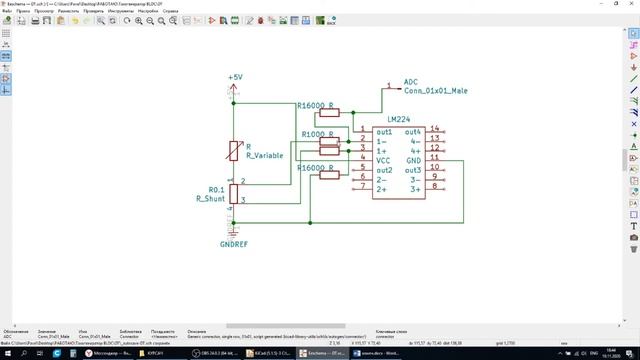Open the Просмотр menu

pos(44,11)
